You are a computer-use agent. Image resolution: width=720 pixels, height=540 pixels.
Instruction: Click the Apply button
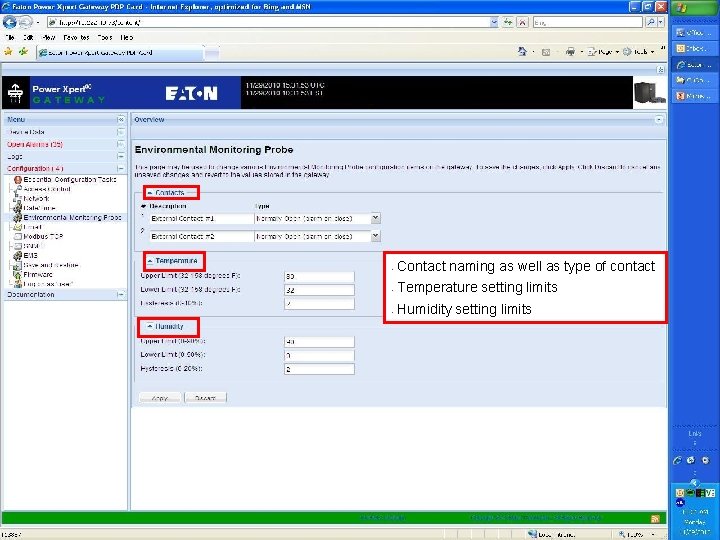tap(160, 398)
